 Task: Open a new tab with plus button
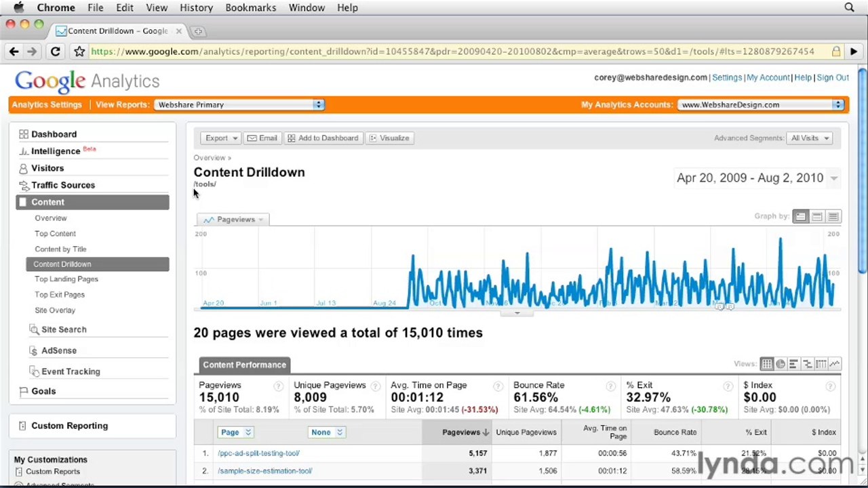[x=198, y=31]
